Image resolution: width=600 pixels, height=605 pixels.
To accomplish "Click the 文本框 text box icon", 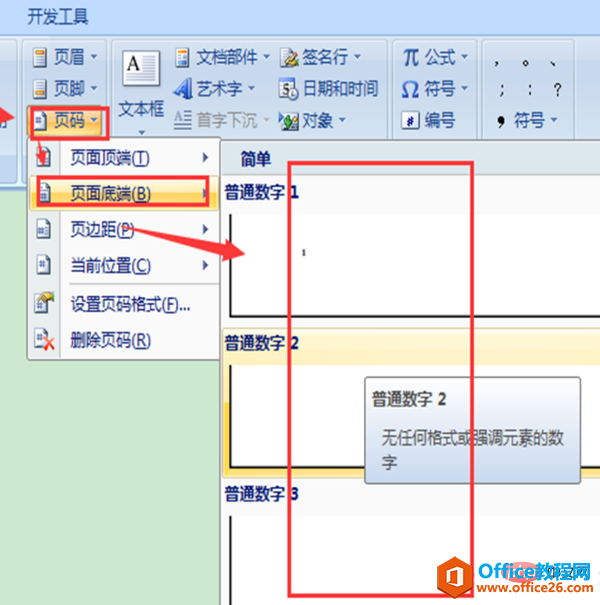I will (x=141, y=68).
